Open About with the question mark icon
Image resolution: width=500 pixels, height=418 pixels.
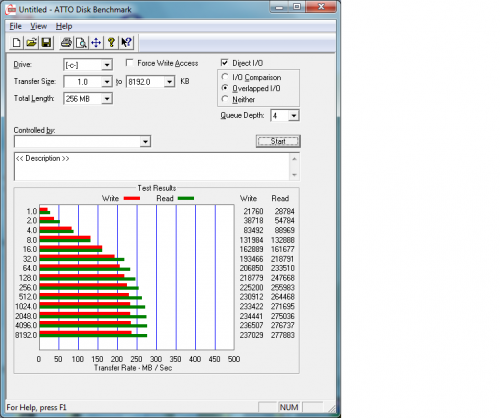tap(111, 43)
